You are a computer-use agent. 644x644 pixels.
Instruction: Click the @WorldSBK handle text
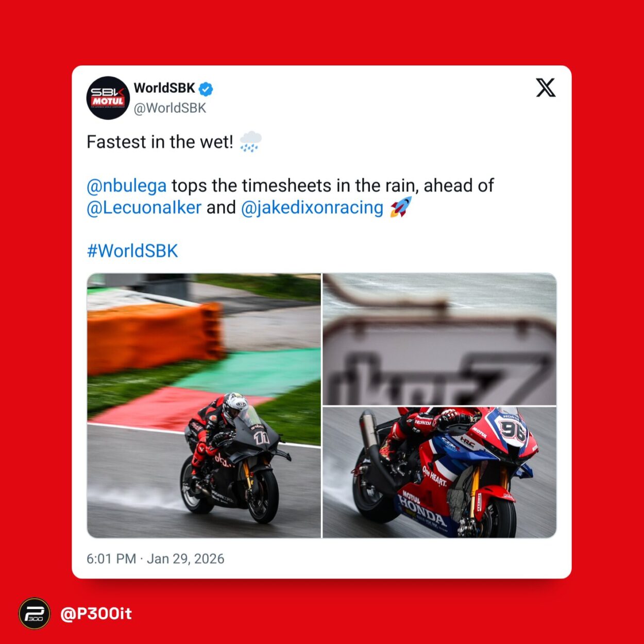point(170,108)
